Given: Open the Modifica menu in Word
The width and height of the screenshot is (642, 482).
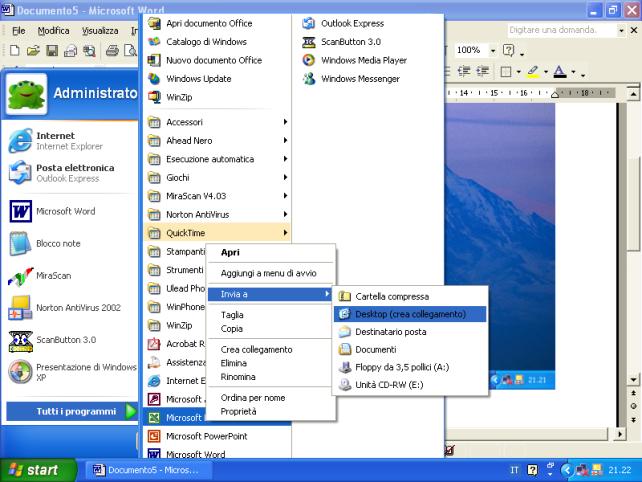Looking at the screenshot, I should click(53, 31).
